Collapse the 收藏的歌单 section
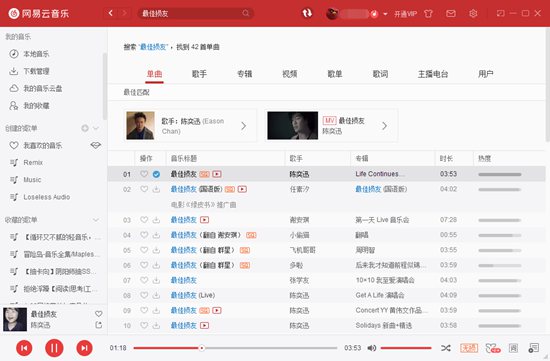 point(96,220)
